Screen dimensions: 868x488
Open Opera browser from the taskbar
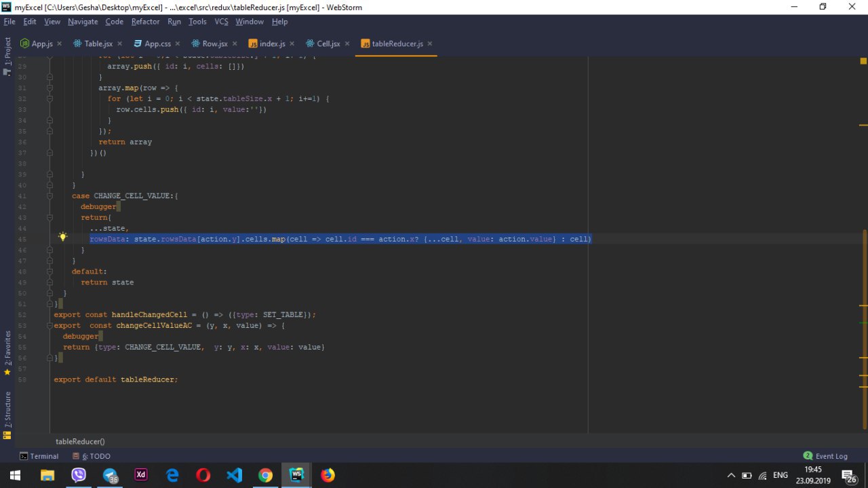tap(203, 475)
